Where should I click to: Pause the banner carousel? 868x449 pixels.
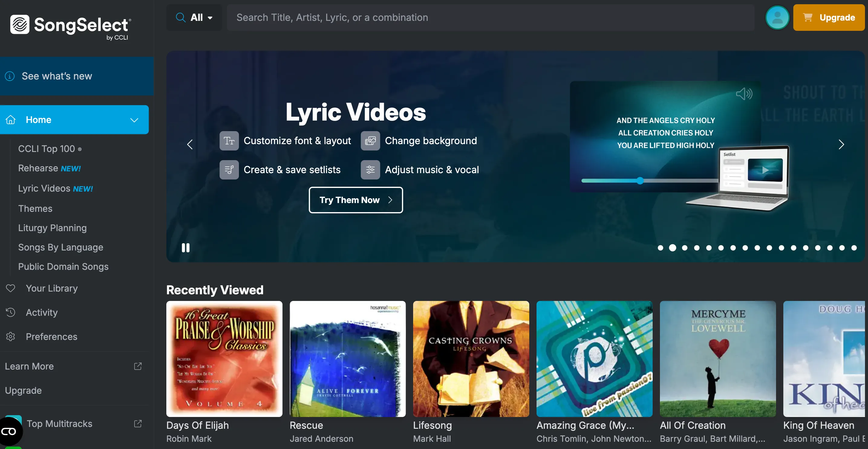tap(186, 248)
